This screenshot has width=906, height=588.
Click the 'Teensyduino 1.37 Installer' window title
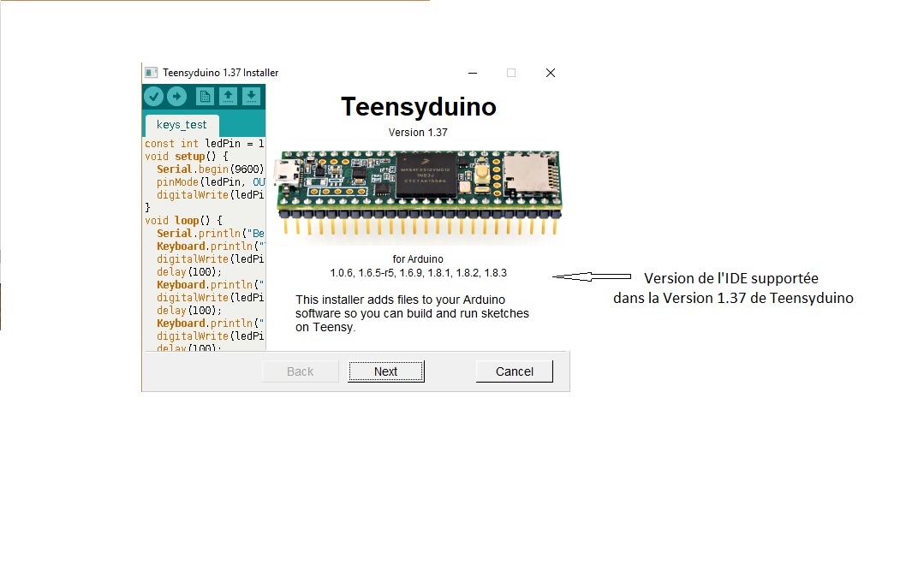click(220, 73)
